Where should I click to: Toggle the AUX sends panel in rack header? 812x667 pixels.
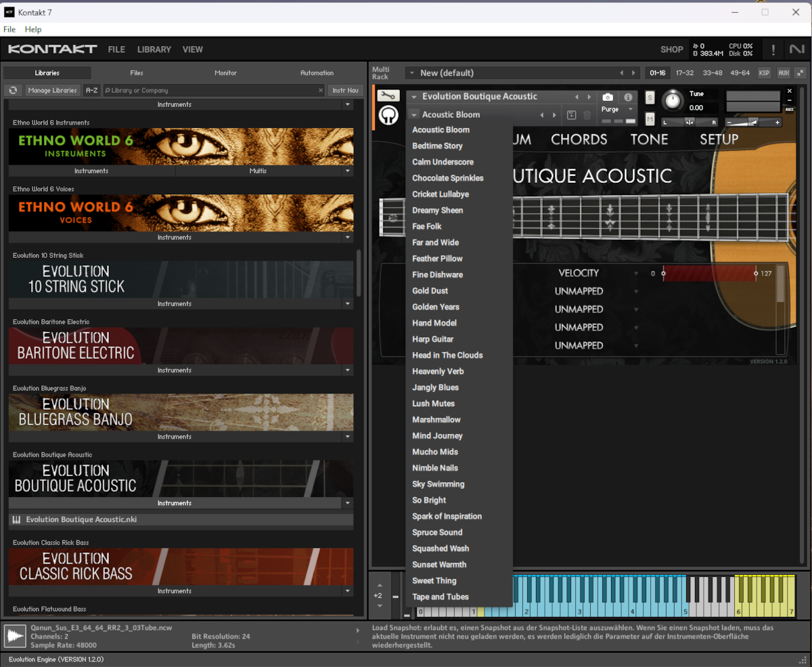(x=784, y=73)
